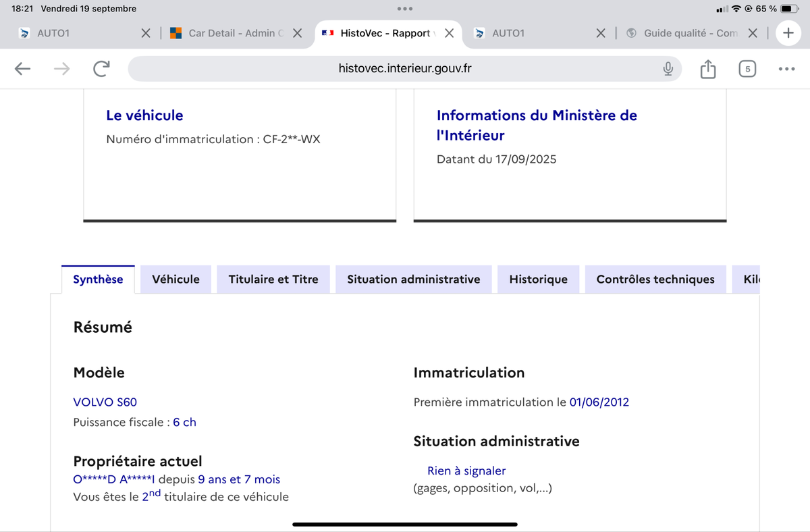Open the share sheet icon
The image size is (810, 532).
[x=707, y=69]
